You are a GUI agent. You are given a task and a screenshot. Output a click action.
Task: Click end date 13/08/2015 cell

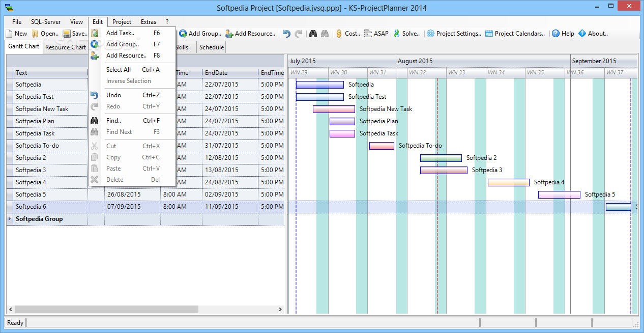[230, 170]
